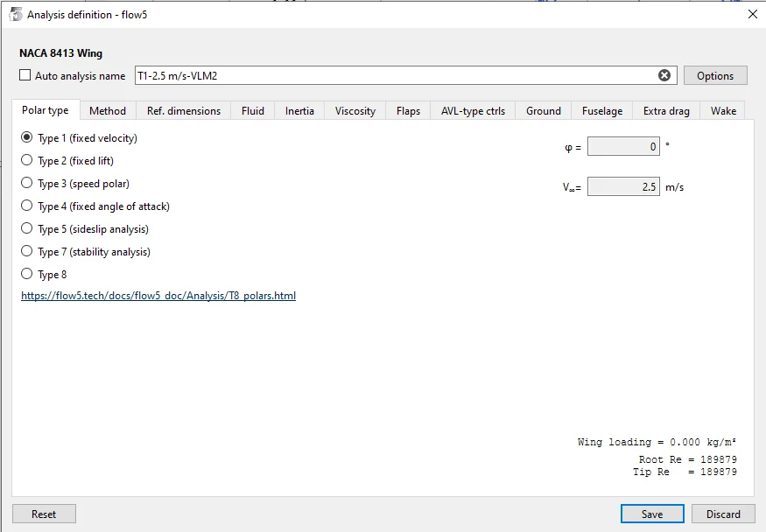Open the Viscosity tab
Image resolution: width=766 pixels, height=532 pixels.
(355, 111)
